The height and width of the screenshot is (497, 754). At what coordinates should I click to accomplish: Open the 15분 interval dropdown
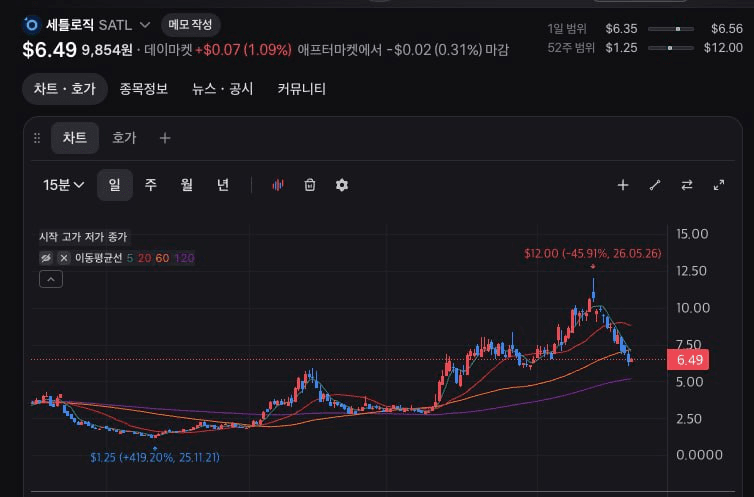(x=63, y=185)
